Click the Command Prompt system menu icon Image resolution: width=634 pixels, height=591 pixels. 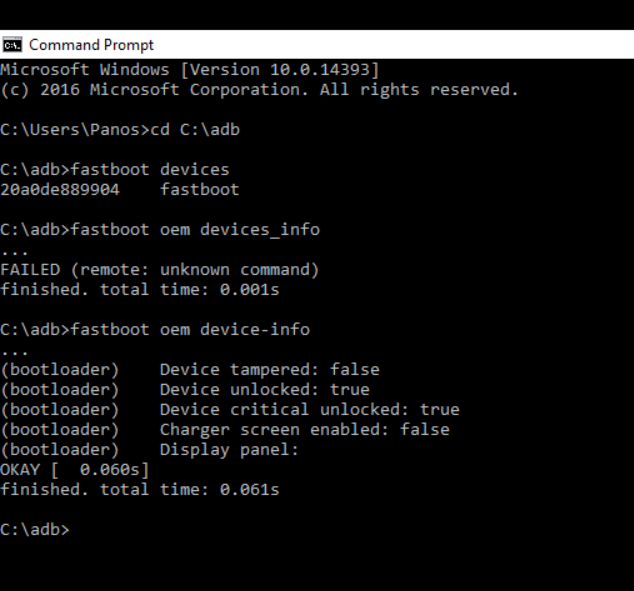12,45
